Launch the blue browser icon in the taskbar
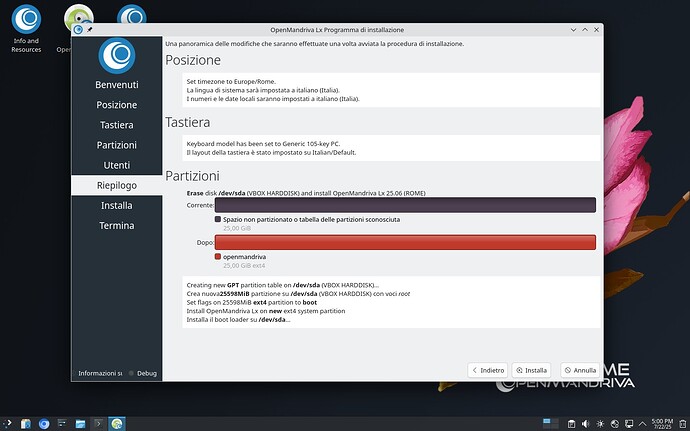 click(44, 424)
